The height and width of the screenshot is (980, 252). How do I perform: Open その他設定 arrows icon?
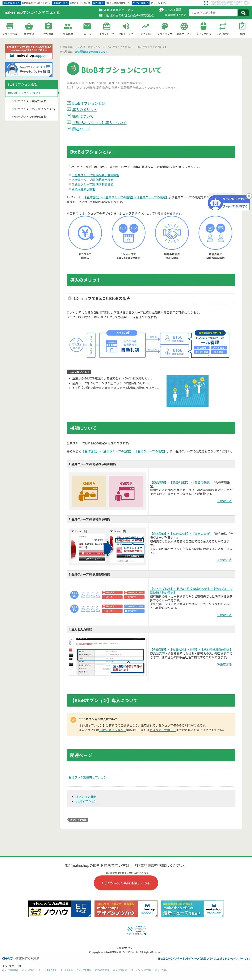(x=223, y=26)
